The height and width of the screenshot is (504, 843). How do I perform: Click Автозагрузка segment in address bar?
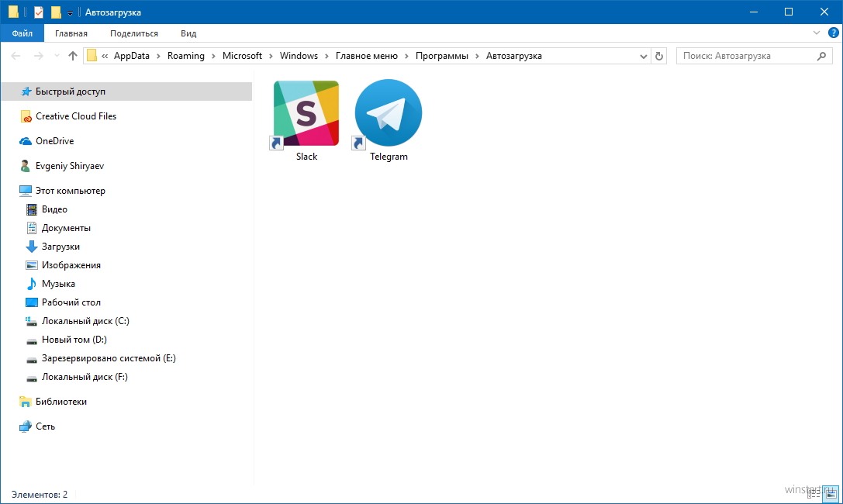514,56
